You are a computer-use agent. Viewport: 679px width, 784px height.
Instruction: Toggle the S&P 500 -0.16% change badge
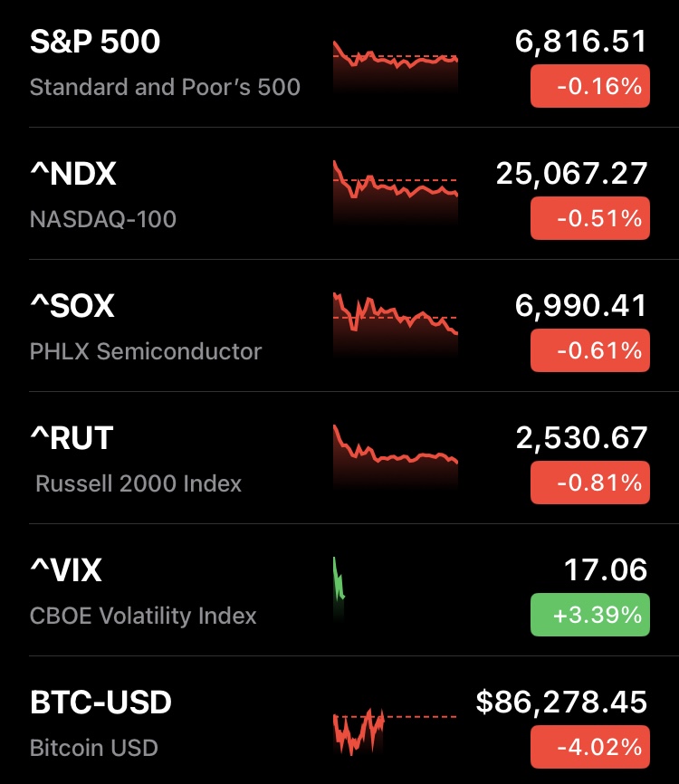click(589, 87)
